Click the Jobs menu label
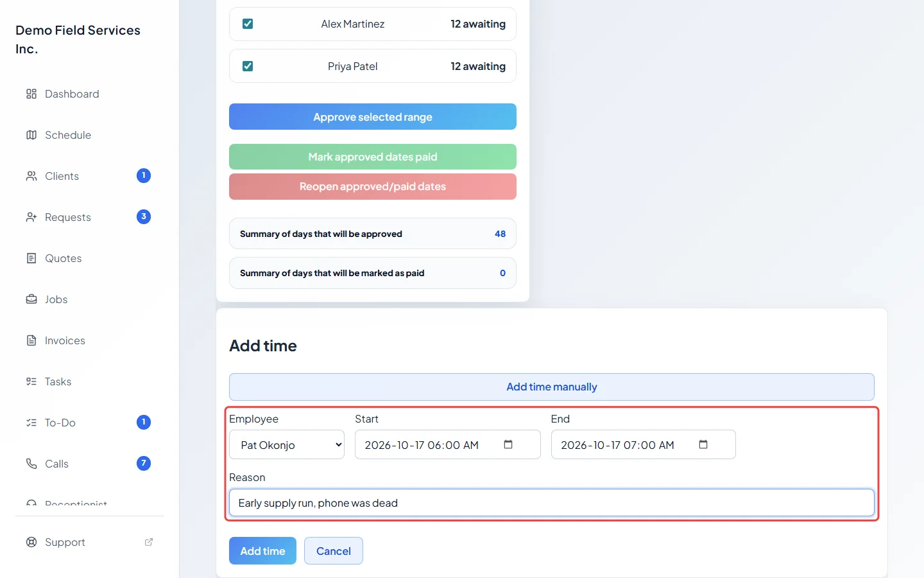Viewport: 924px width, 578px height. [56, 299]
